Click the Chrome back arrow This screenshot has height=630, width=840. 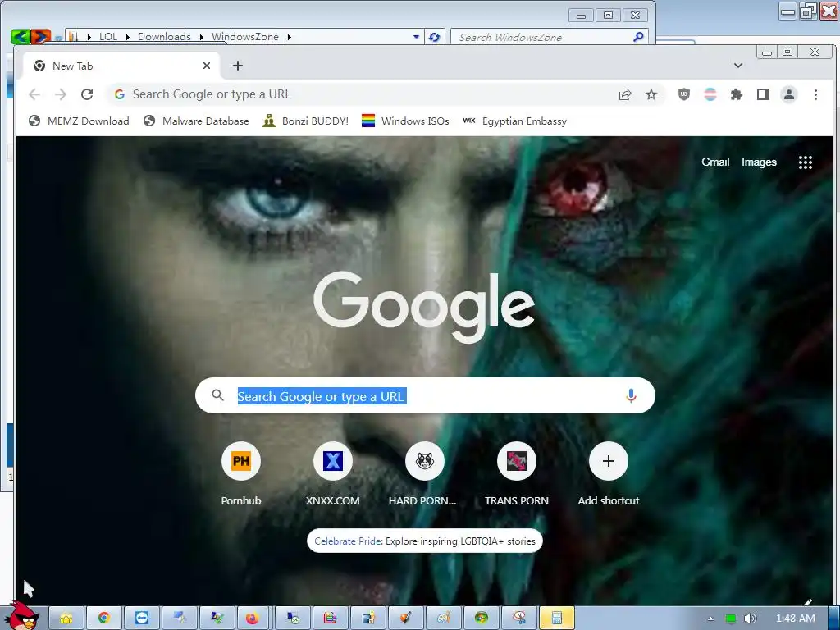coord(34,95)
